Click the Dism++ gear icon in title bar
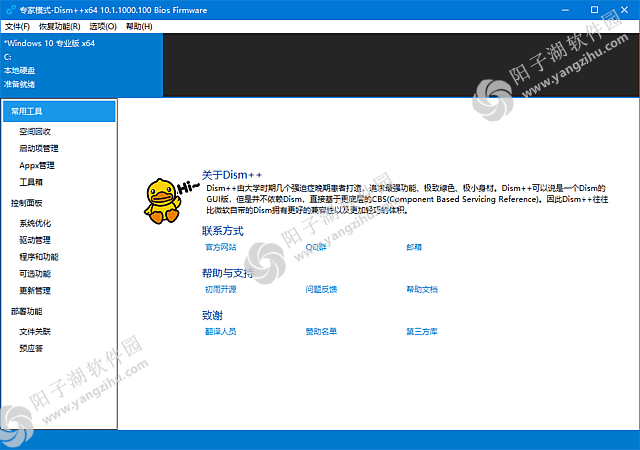 coord(11,10)
